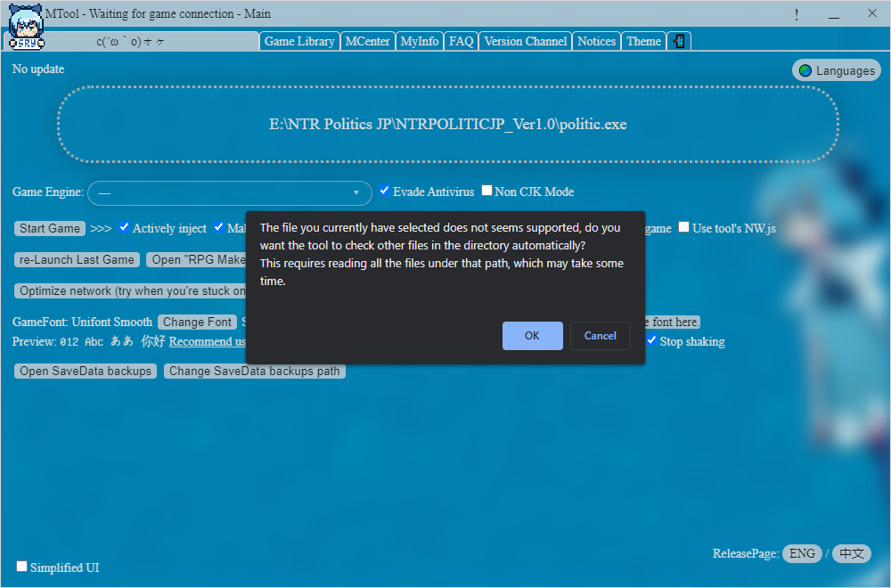
Task: Click the Open "RPG Make..." button
Action: (x=197, y=259)
